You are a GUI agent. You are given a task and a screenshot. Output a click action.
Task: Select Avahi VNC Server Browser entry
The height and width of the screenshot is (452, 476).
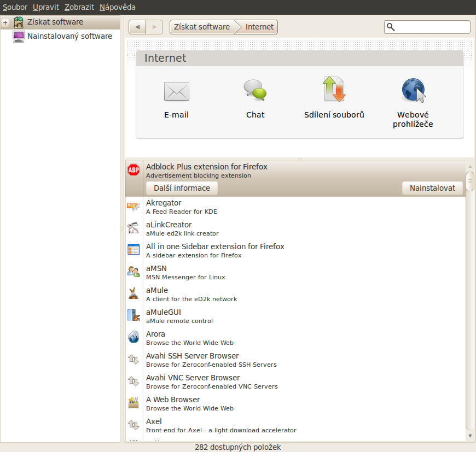click(x=295, y=381)
